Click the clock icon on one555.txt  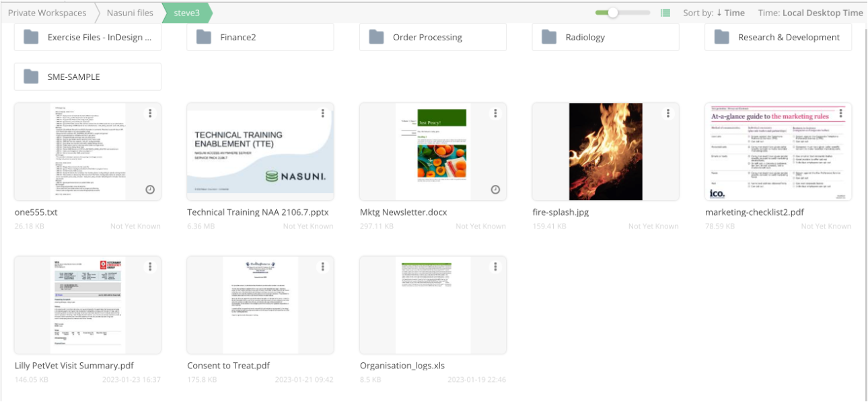(150, 190)
